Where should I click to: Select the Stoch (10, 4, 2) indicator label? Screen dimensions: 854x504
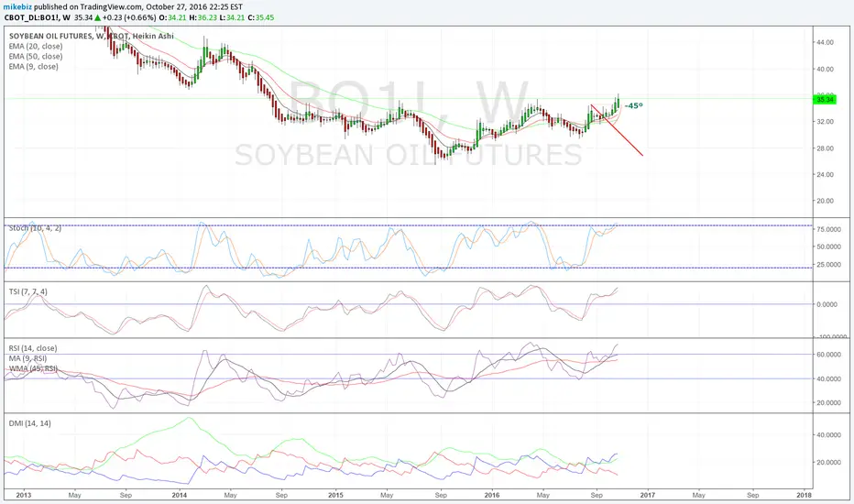point(35,228)
